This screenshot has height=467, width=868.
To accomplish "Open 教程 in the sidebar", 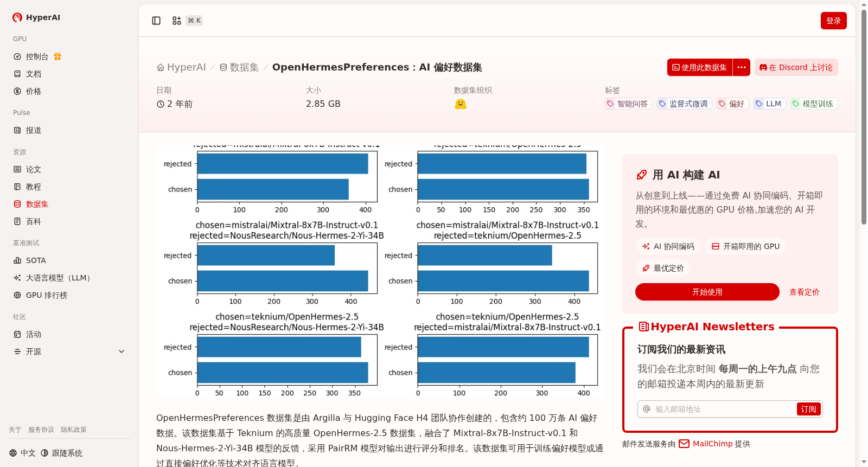I will click(x=34, y=187).
